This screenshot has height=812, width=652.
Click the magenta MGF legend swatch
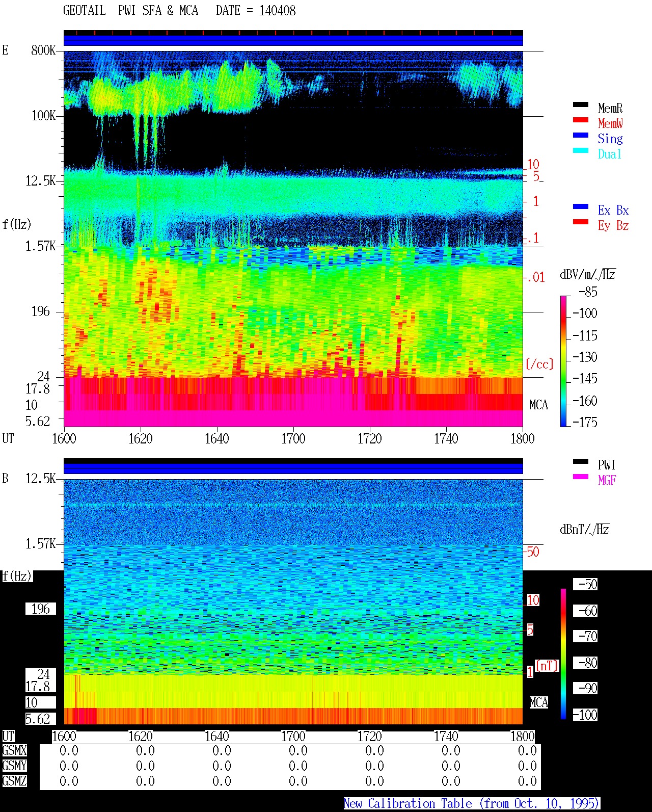580,477
